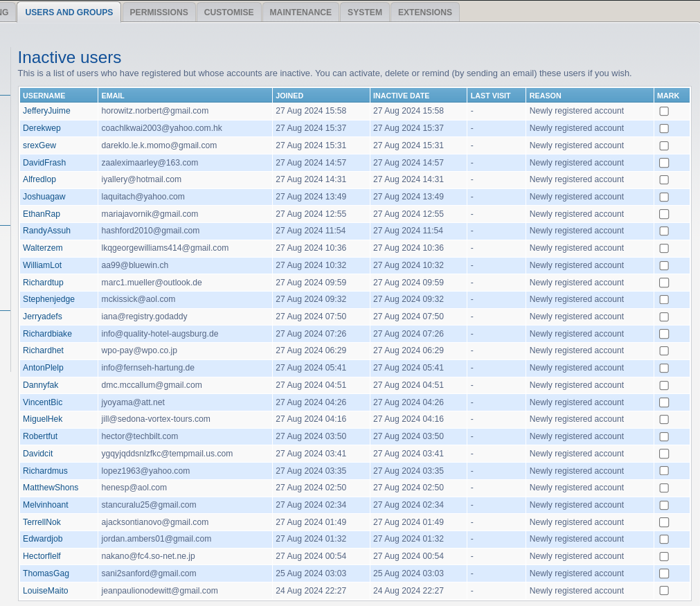Click the Stephenjedge username link
The width and height of the screenshot is (700, 606).
pos(48,299)
